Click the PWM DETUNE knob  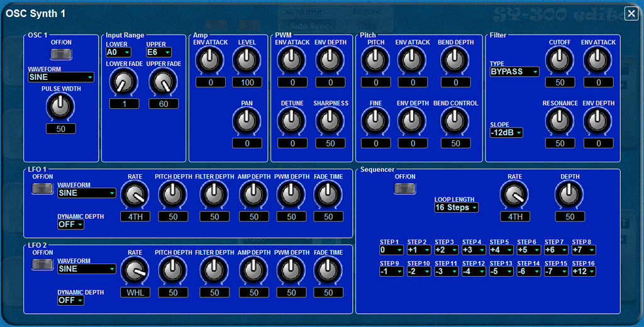pyautogui.click(x=292, y=121)
